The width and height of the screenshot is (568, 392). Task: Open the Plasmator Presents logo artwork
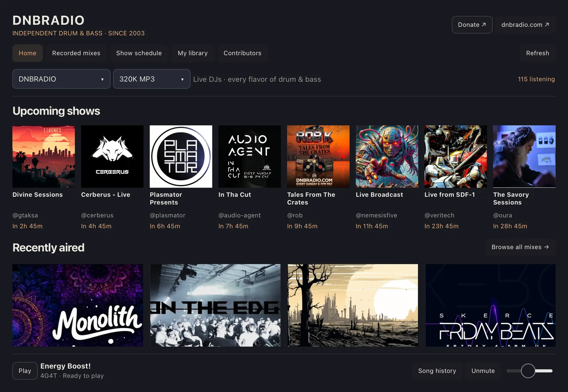click(181, 156)
